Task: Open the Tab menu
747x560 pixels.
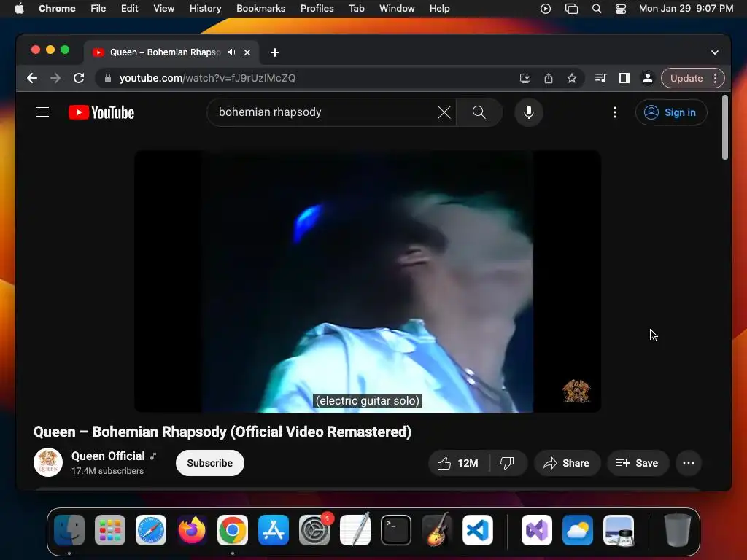Action: point(356,9)
